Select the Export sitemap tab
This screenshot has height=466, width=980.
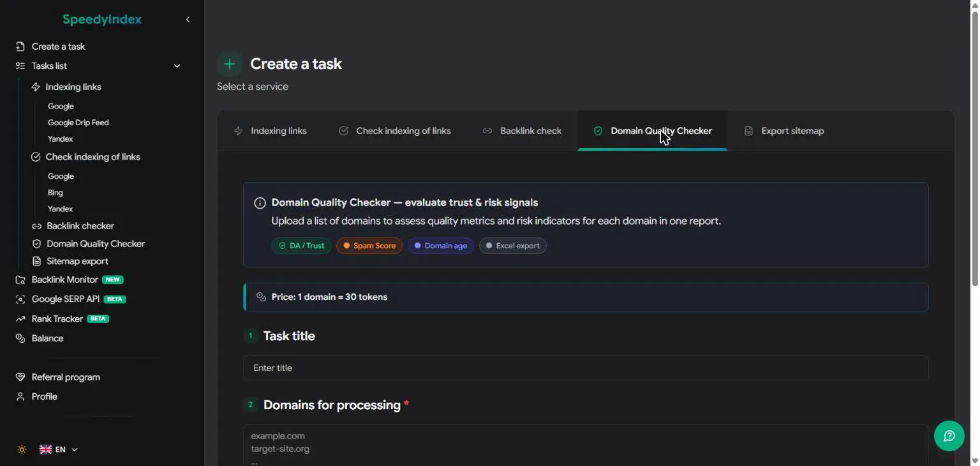click(784, 131)
